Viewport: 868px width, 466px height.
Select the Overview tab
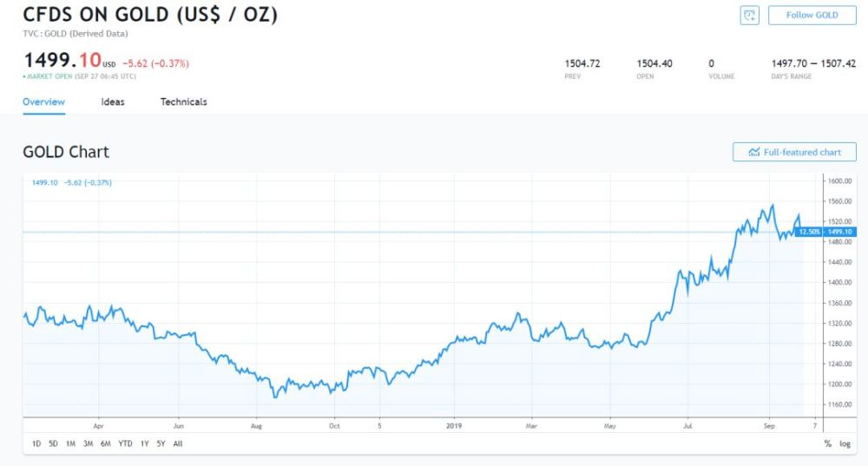pyautogui.click(x=43, y=102)
